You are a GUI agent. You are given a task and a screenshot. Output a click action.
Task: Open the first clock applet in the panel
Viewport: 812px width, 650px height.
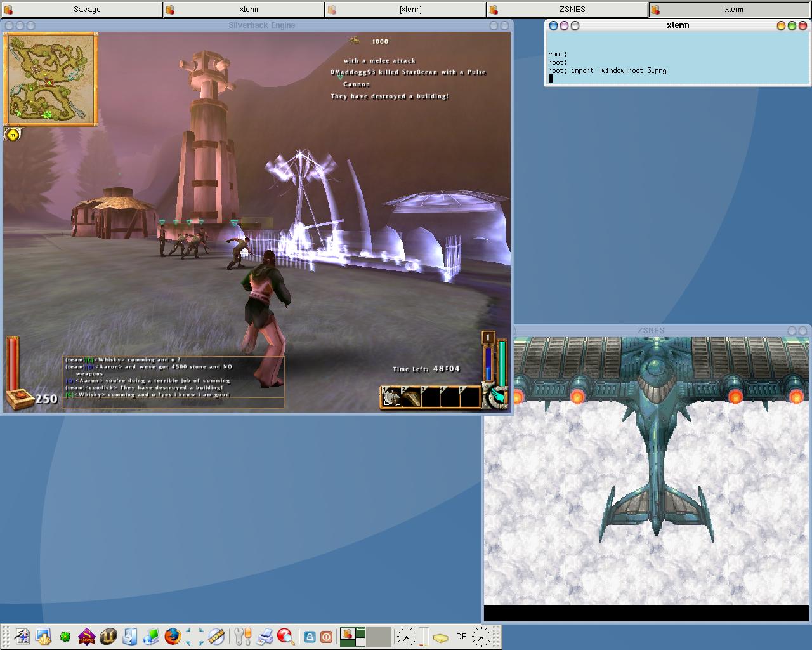point(407,637)
